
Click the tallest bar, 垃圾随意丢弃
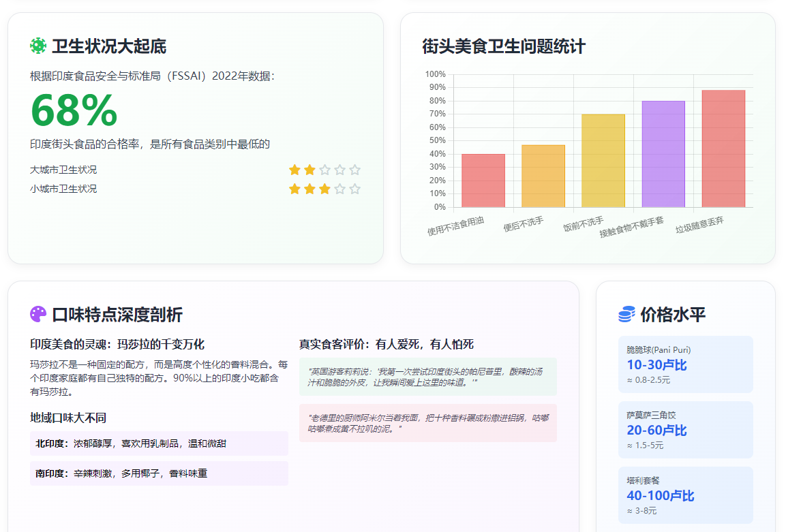click(x=723, y=148)
